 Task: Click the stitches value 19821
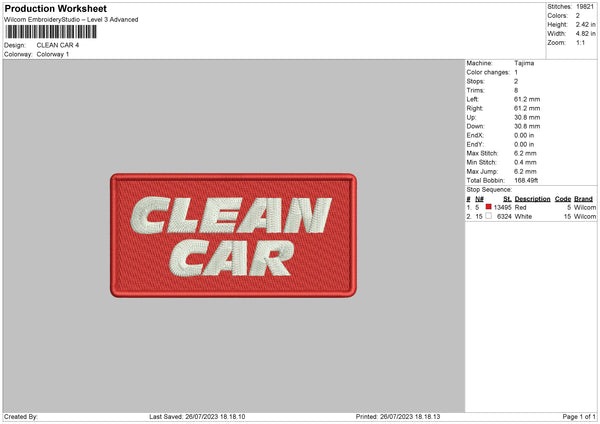coord(585,7)
